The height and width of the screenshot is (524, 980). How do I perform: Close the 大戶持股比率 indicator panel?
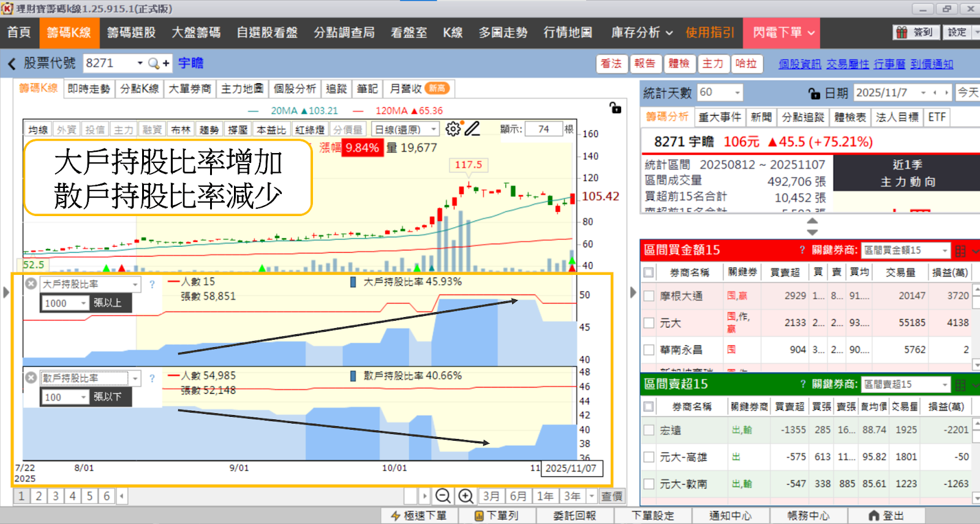pos(31,283)
